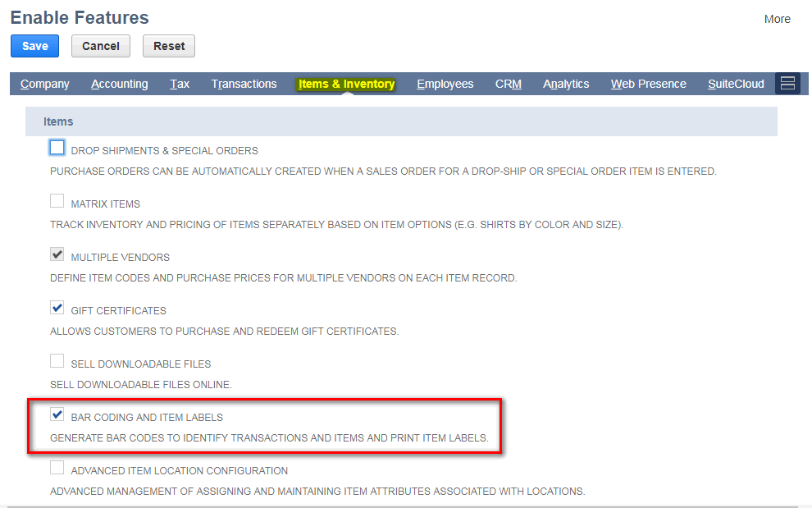The image size is (812, 508).
Task: Reset the Enable Features form
Action: 168,46
